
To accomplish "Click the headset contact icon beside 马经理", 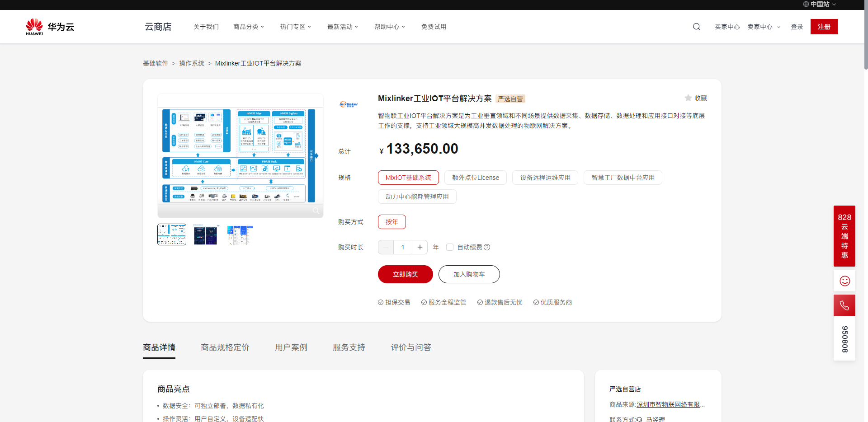I will pos(639,419).
